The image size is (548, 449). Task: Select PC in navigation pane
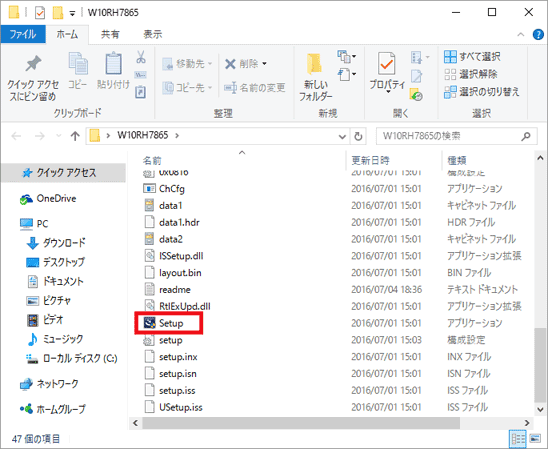point(34,224)
